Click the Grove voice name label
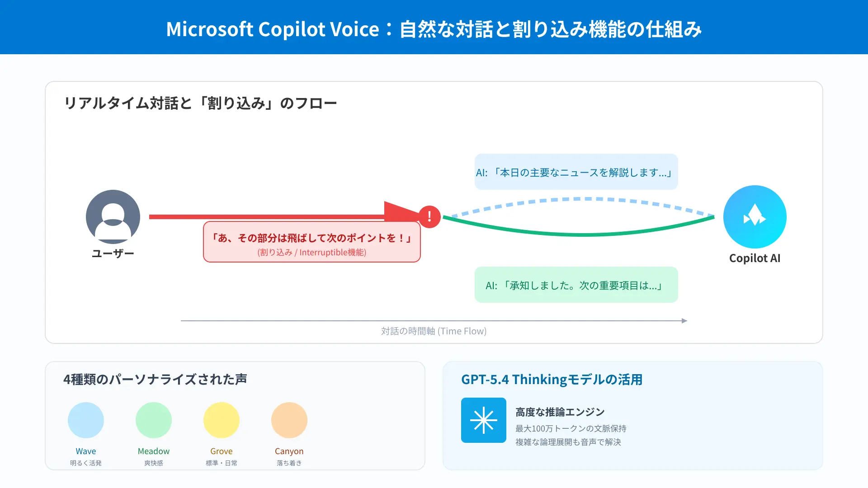The width and height of the screenshot is (868, 488). click(x=222, y=451)
